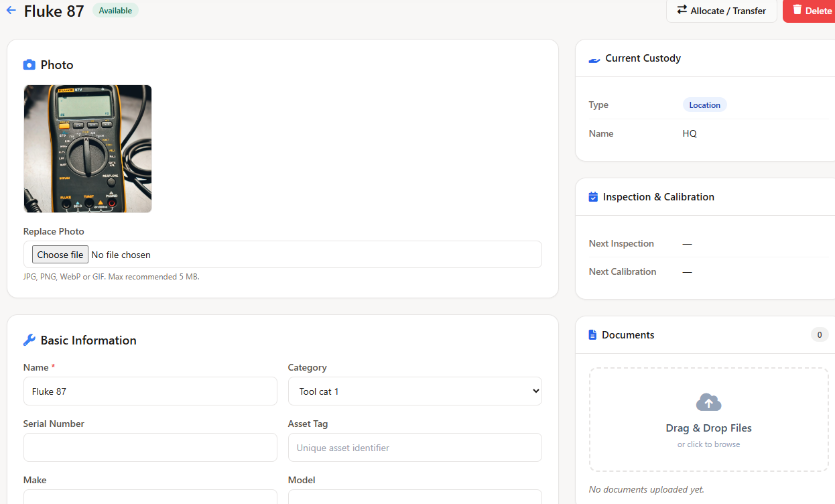Screen dimensions: 835x504
Task: Click the Next Calibration label
Action: [623, 271]
